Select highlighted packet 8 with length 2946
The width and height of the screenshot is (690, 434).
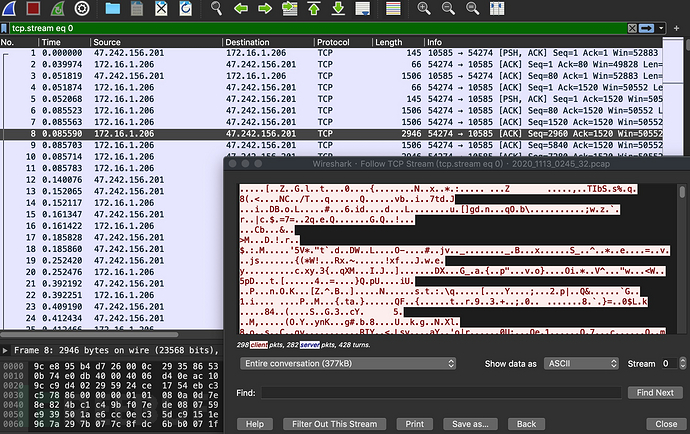tap(331, 133)
